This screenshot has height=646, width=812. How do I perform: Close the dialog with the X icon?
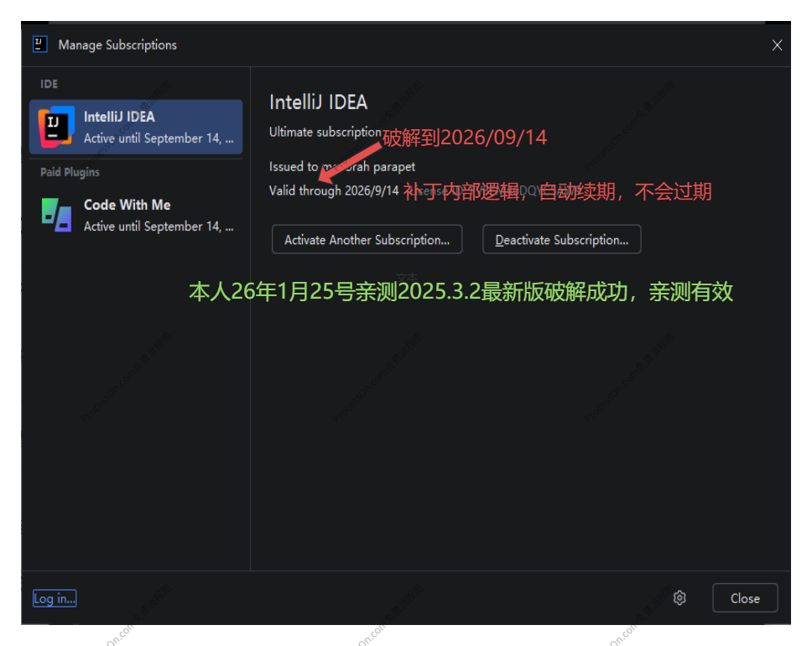(777, 45)
